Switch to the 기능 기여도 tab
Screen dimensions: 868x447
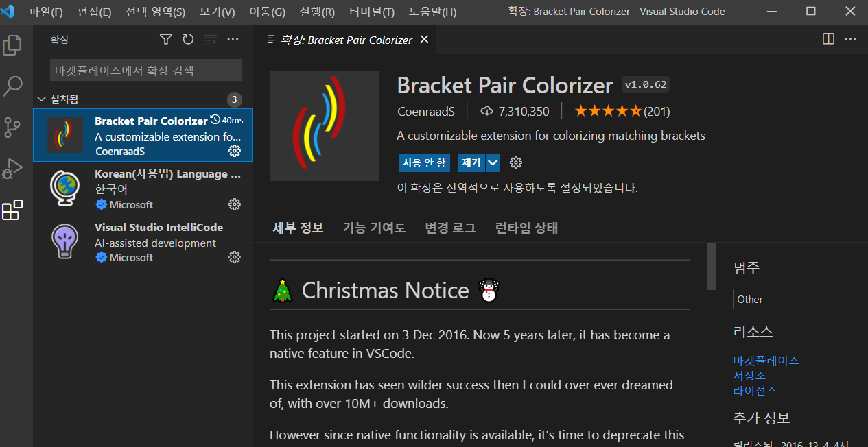pyautogui.click(x=374, y=228)
